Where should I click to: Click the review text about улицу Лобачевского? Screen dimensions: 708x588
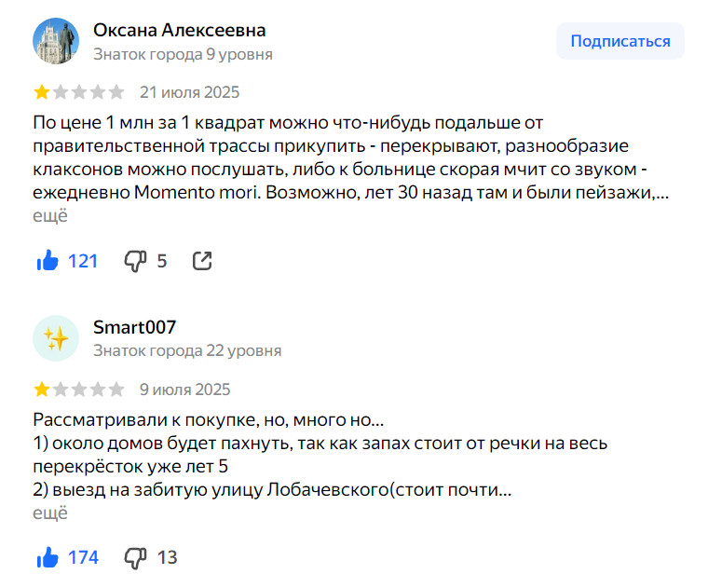[x=273, y=488]
